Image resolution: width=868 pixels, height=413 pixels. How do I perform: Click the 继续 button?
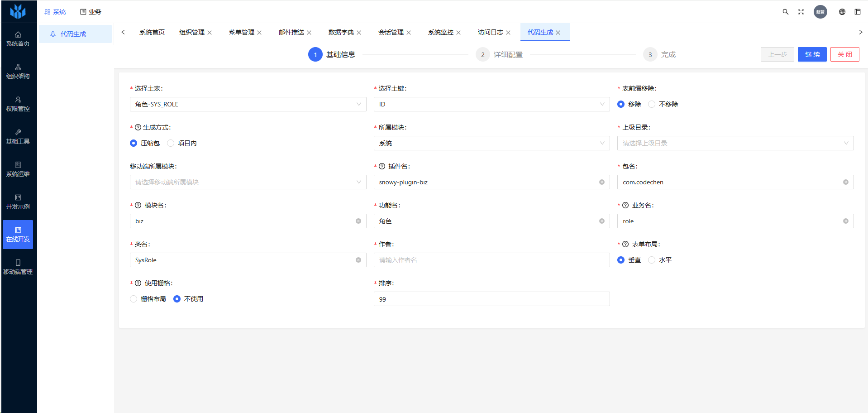812,54
